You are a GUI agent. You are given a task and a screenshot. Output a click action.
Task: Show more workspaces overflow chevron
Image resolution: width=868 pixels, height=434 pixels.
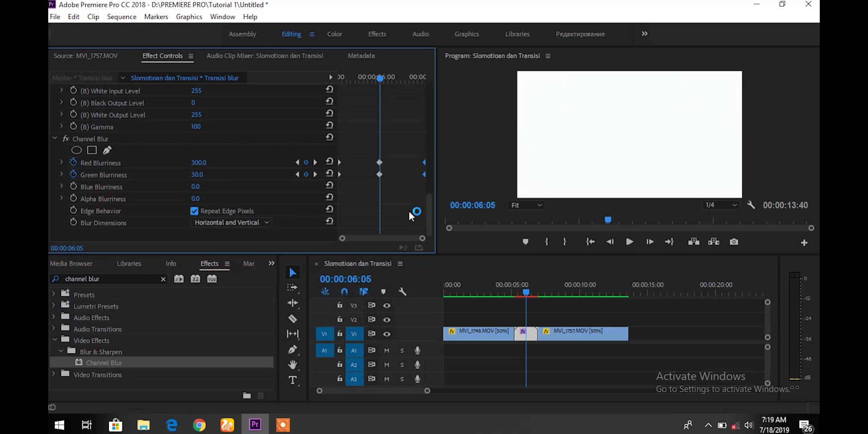(645, 34)
